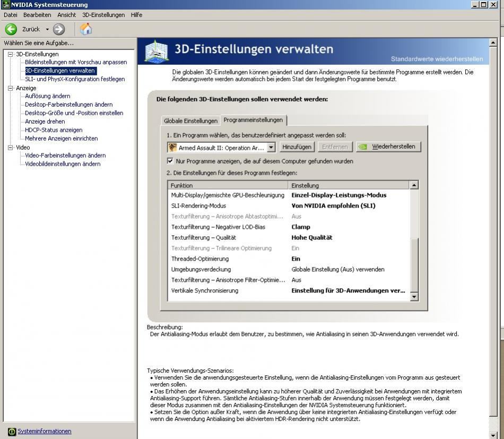Open the Hilfe menu
This screenshot has width=504, height=439.
pyautogui.click(x=136, y=15)
